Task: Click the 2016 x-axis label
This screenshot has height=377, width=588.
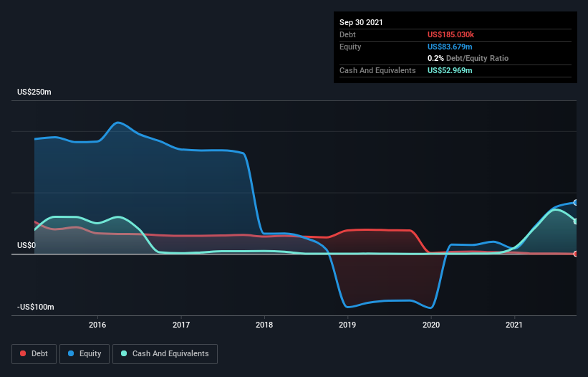Action: pos(97,325)
